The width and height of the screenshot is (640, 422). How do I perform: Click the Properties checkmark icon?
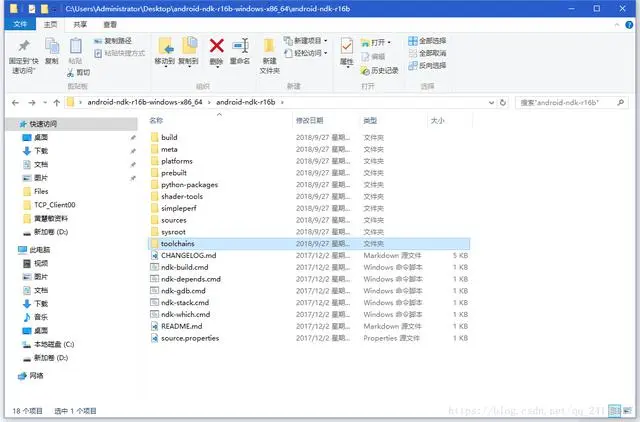coord(347,46)
